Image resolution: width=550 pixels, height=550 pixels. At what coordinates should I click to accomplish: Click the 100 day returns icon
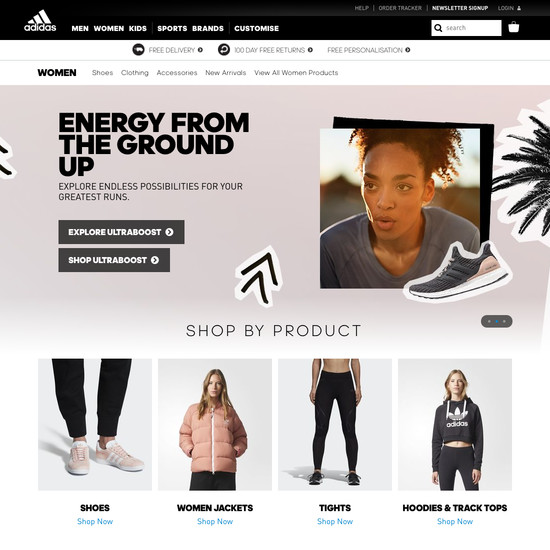(x=224, y=50)
